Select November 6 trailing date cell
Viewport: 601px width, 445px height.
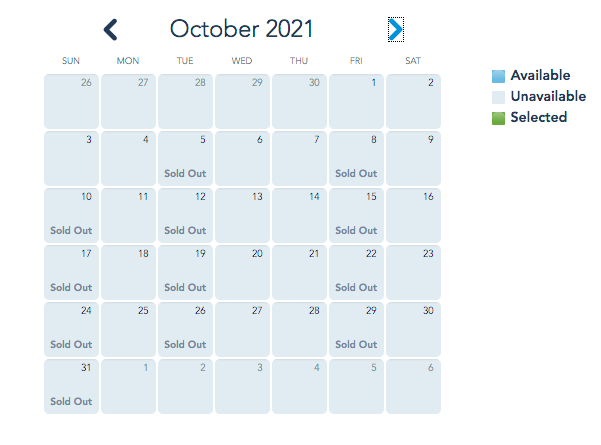click(x=413, y=386)
